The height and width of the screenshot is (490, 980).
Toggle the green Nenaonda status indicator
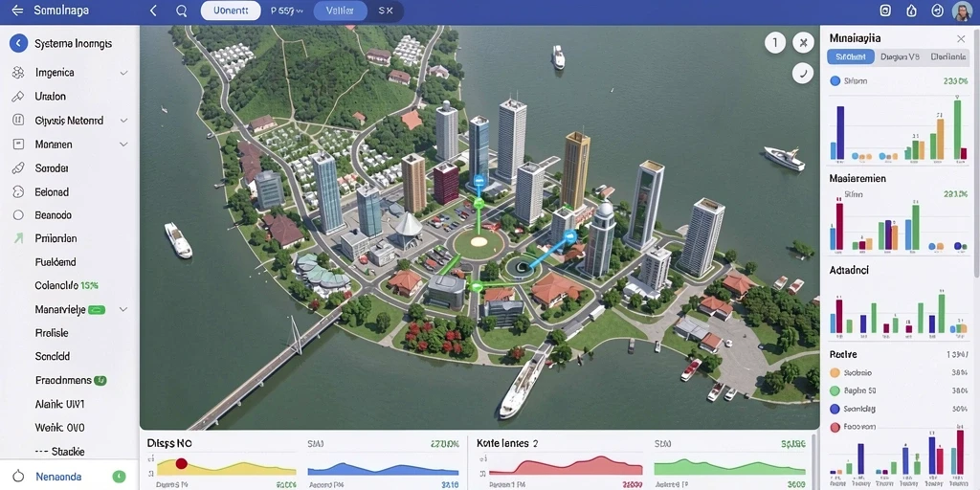119,477
